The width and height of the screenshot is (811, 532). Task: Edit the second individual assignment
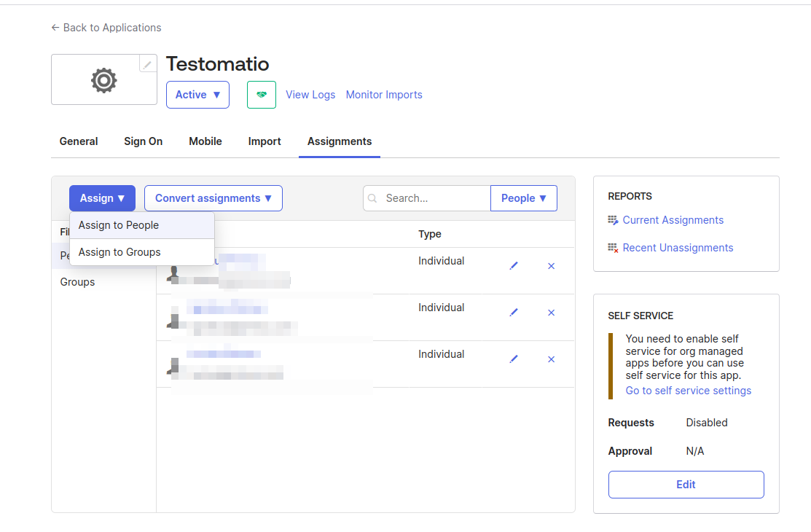(514, 313)
